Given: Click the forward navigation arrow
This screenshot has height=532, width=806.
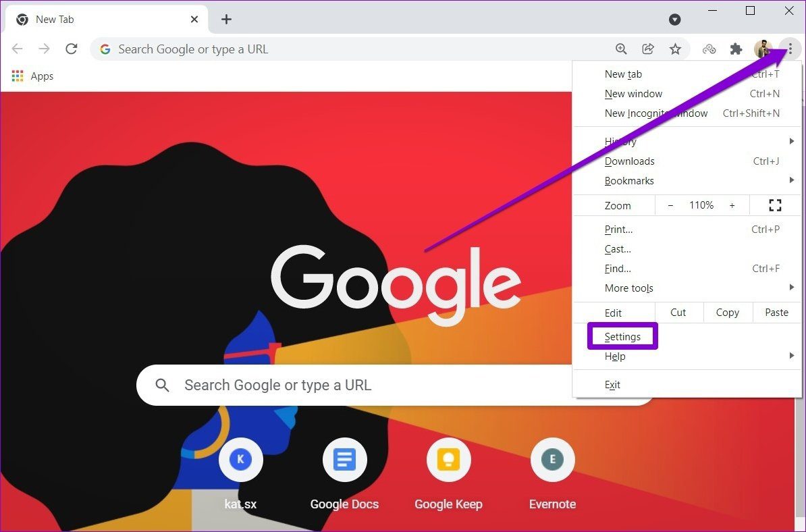Looking at the screenshot, I should [x=44, y=49].
